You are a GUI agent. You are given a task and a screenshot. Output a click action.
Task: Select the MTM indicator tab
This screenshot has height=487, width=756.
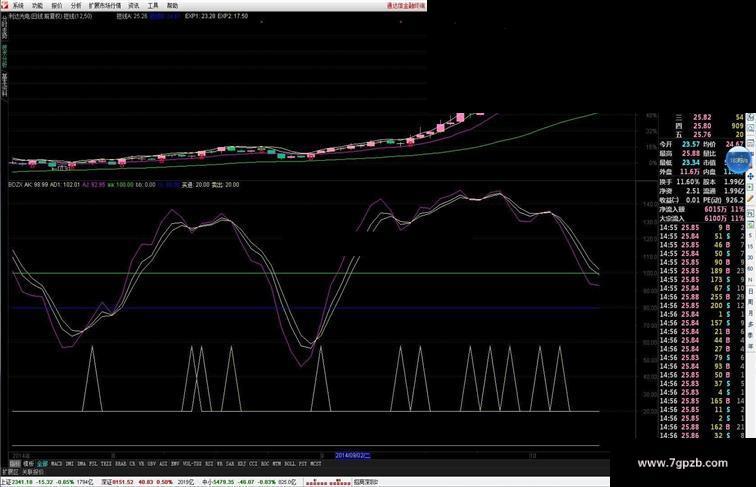[x=277, y=464]
